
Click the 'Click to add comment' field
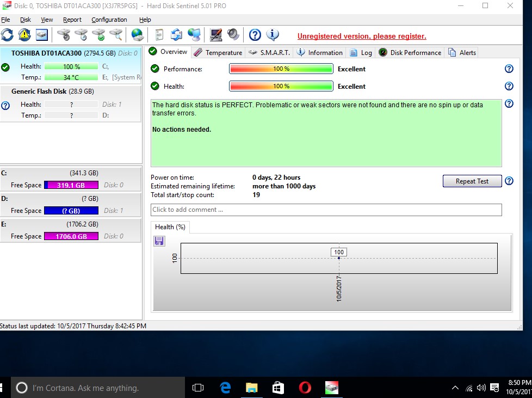(x=326, y=210)
